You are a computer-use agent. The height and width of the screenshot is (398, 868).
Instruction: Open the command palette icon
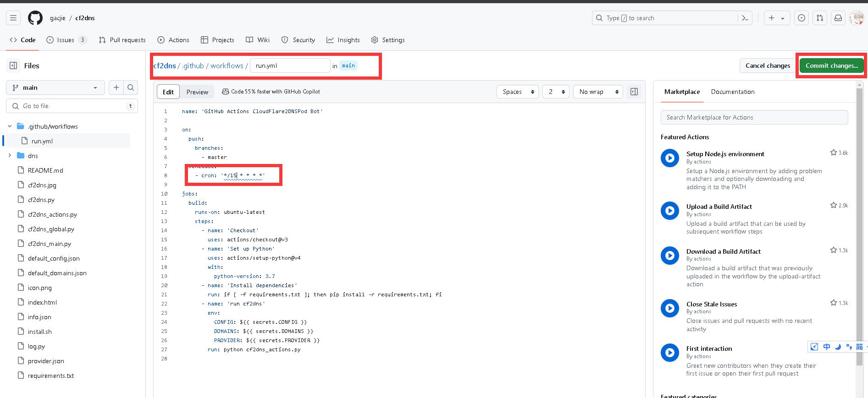[x=745, y=18]
